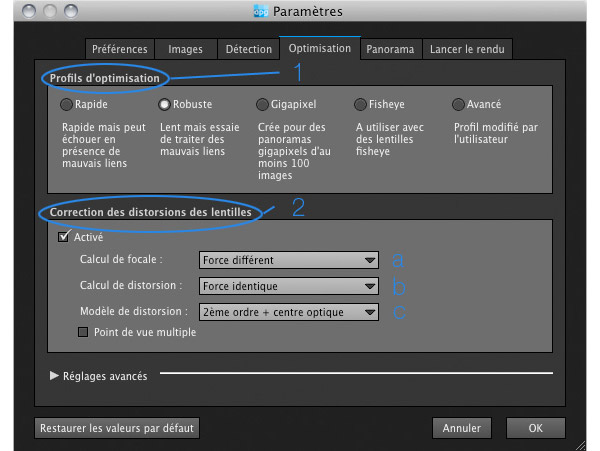Screen dimensions: 600x451
Task: Click the "Correction des distorsions des lentilles" heading
Action: tap(150, 212)
